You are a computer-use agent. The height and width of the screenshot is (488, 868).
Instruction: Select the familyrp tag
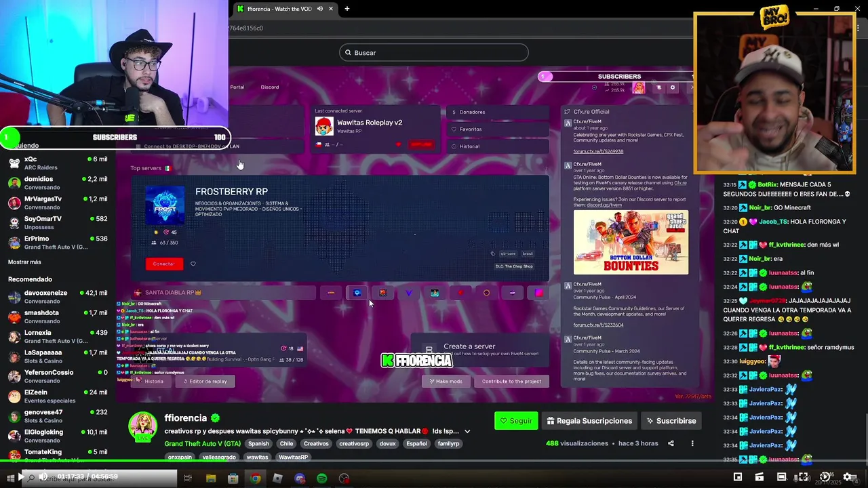448,443
